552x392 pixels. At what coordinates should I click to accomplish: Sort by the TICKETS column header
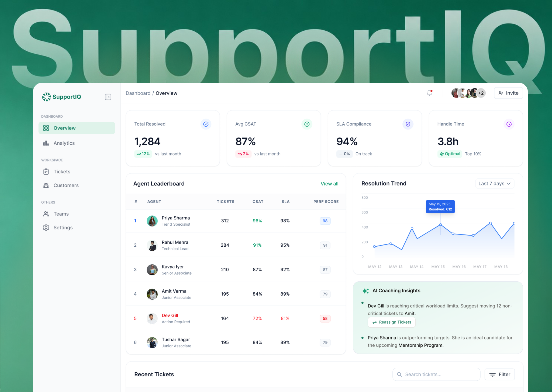(x=226, y=202)
